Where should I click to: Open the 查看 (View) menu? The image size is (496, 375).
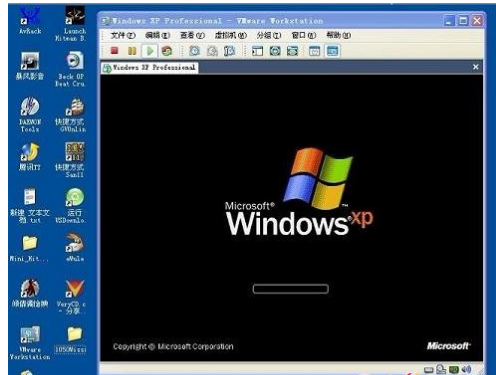click(192, 35)
